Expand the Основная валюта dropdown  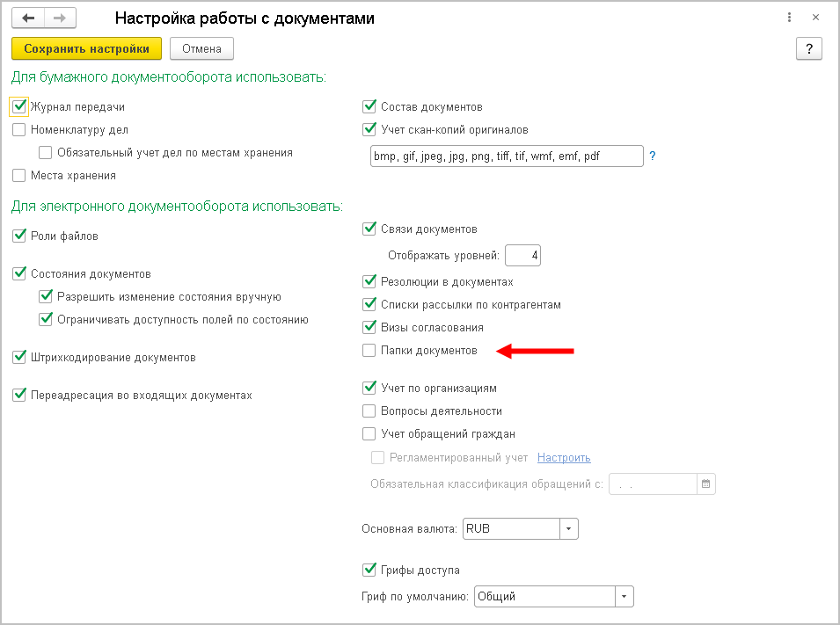[568, 529]
